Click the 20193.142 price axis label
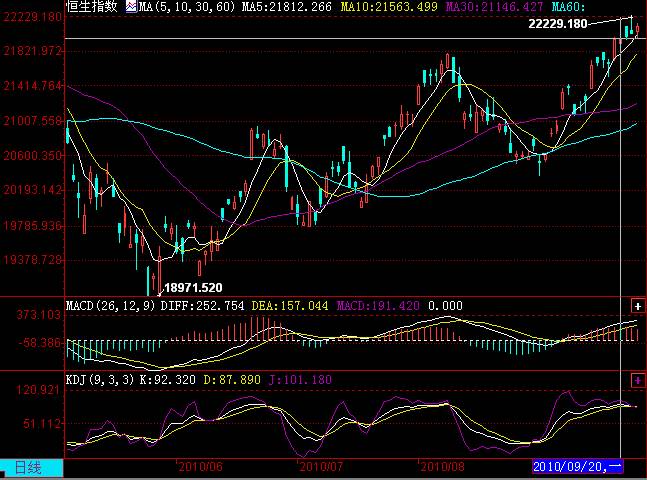Screen dimensions: 647x480 tap(33, 190)
